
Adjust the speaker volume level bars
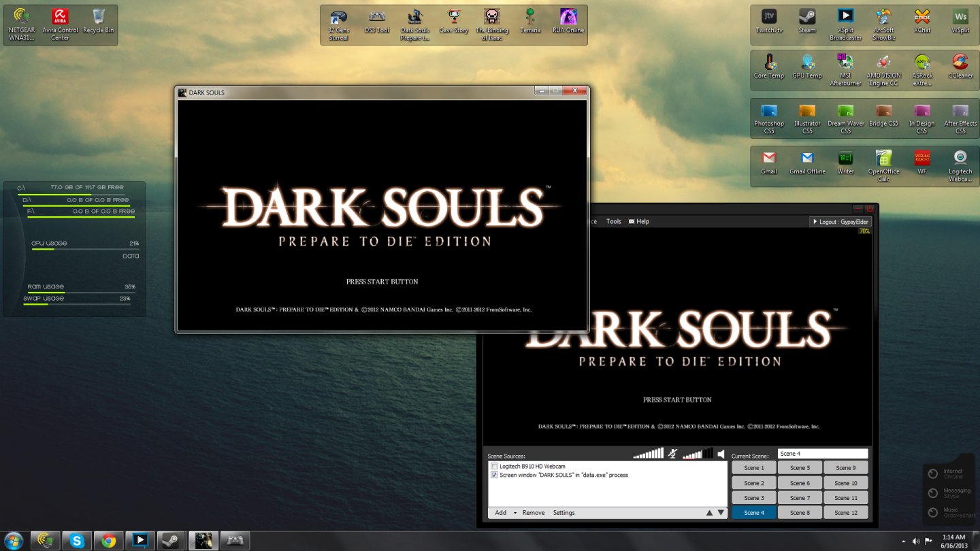(x=698, y=454)
